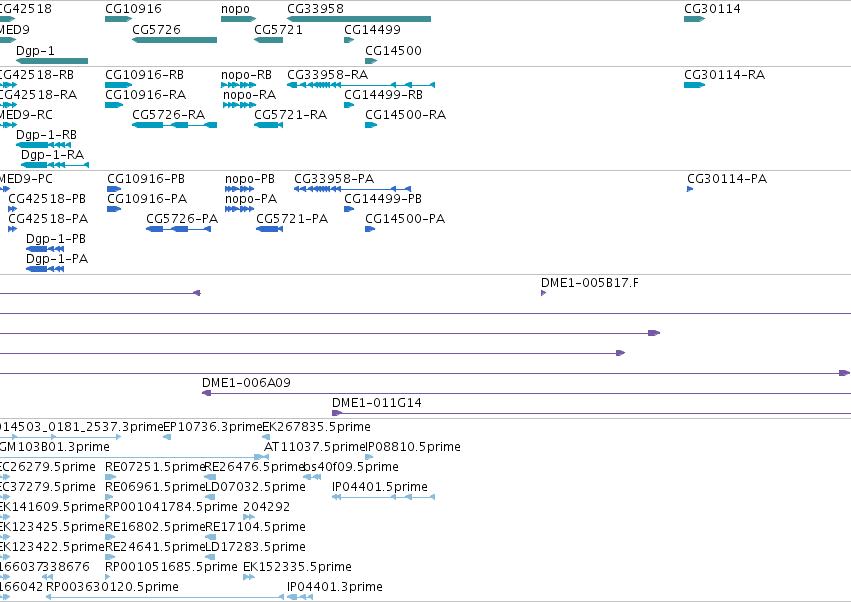
Task: Select transcript CG10916-RA
Action: (x=145, y=95)
